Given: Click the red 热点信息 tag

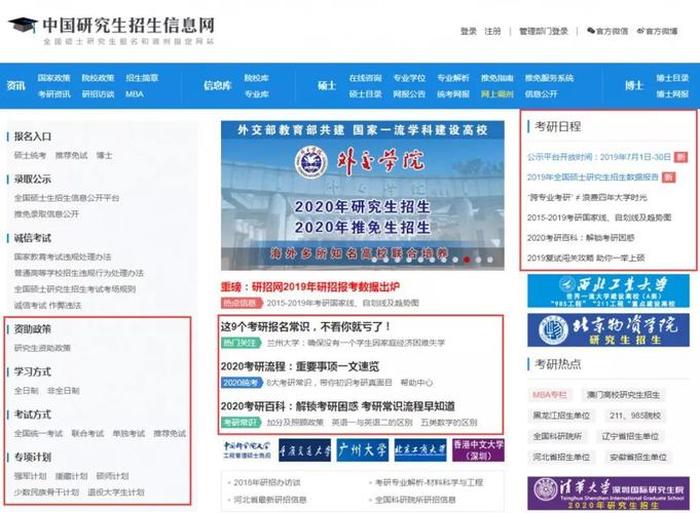Looking at the screenshot, I should click(x=241, y=303).
